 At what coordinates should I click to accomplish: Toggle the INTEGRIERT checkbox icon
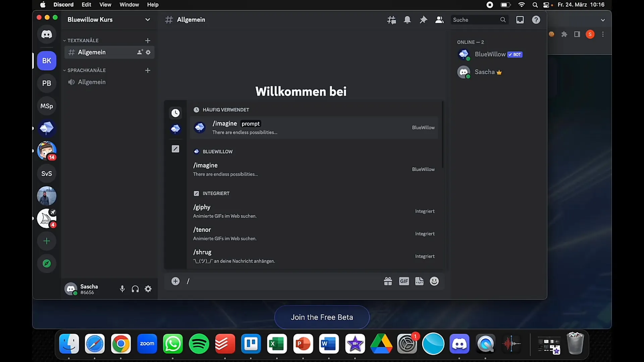[x=196, y=193]
